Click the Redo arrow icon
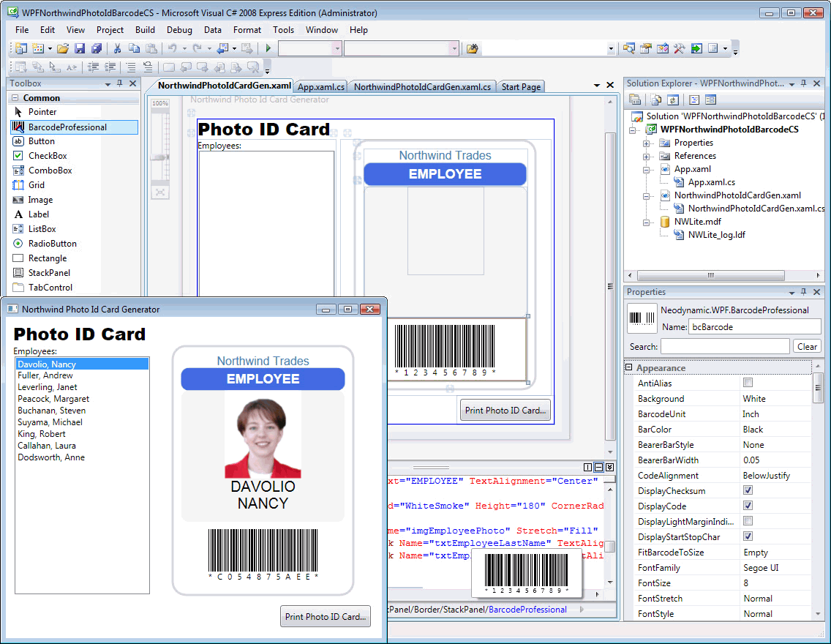Image resolution: width=831 pixels, height=644 pixels. tap(198, 49)
